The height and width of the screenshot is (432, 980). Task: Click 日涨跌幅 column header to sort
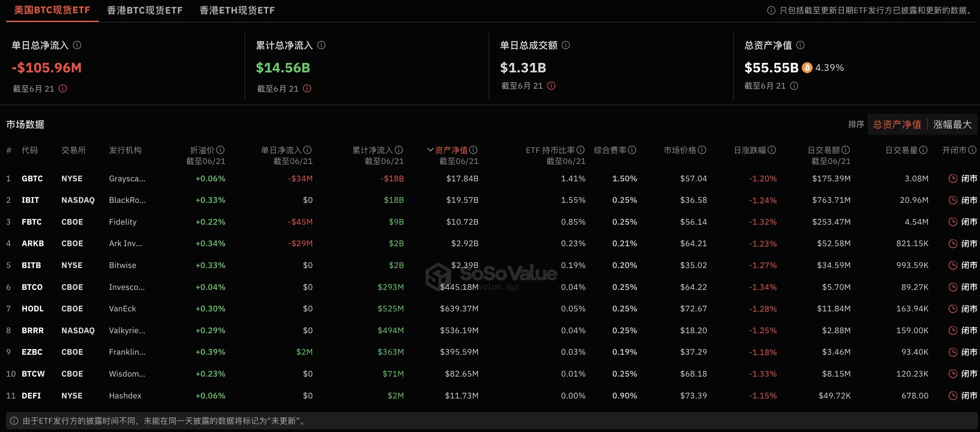749,150
